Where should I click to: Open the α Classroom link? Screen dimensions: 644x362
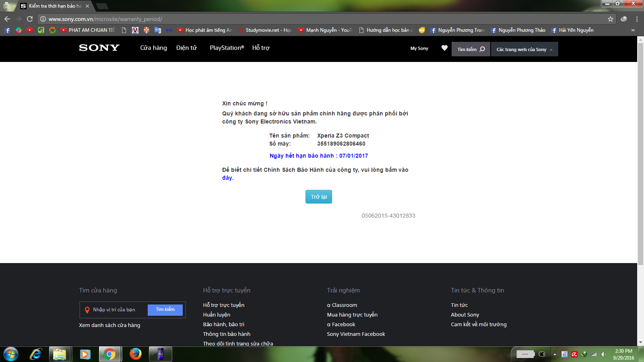[x=342, y=305]
